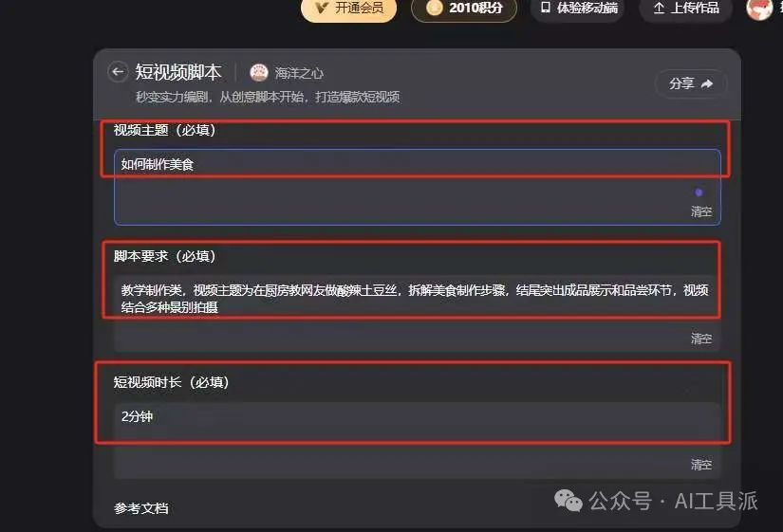This screenshot has width=783, height=532.
Task: Clear the 短视频时长 field with 清空
Action: 701,465
